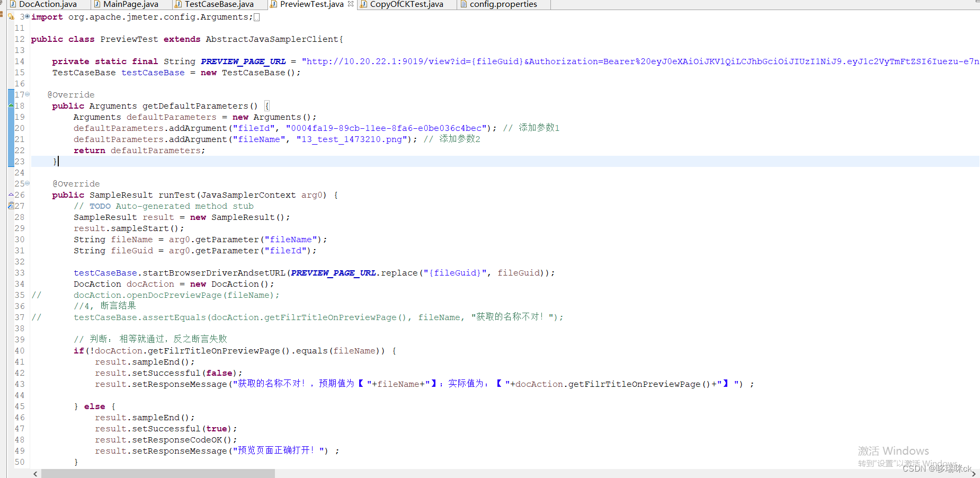The image size is (980, 478).
Task: Click the override indicator arrow beside line 26
Action: (x=11, y=194)
